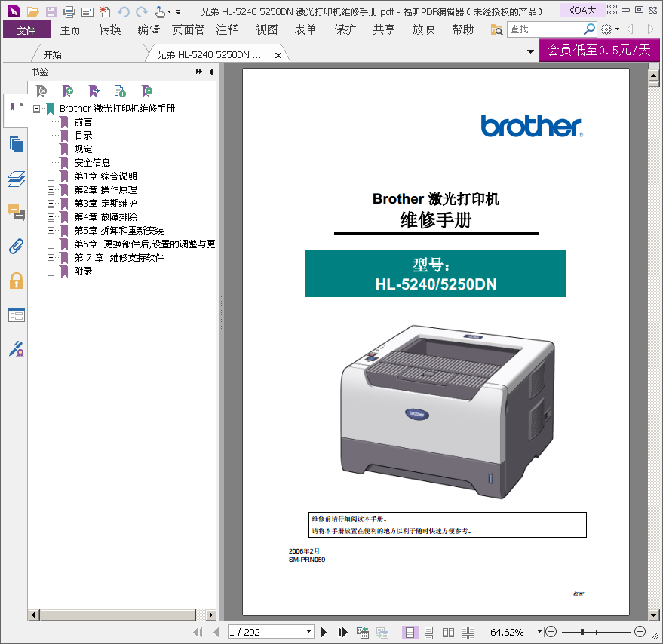Open the 目录 bookmark
663x644 pixels.
tap(83, 136)
